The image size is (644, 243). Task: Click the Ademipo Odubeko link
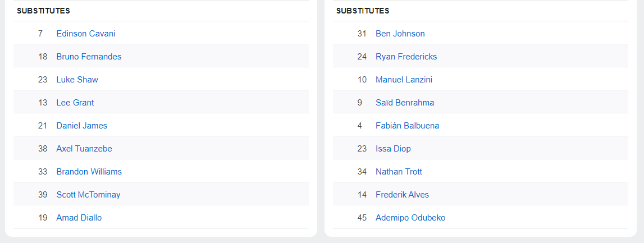pyautogui.click(x=410, y=218)
